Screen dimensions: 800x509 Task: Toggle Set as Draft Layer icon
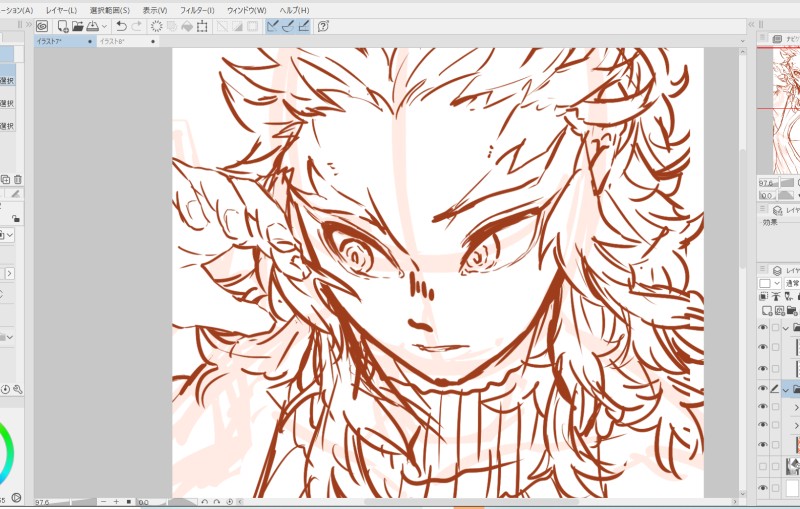click(x=789, y=296)
